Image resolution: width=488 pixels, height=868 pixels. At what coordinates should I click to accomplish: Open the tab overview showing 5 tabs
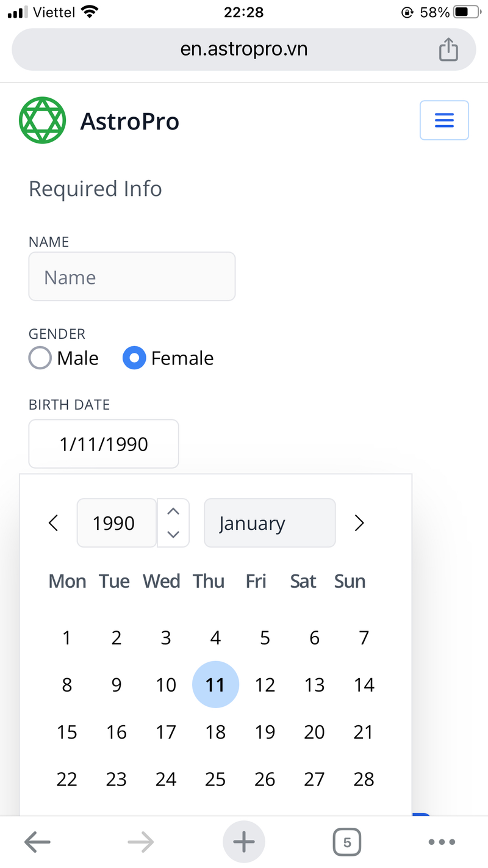346,841
